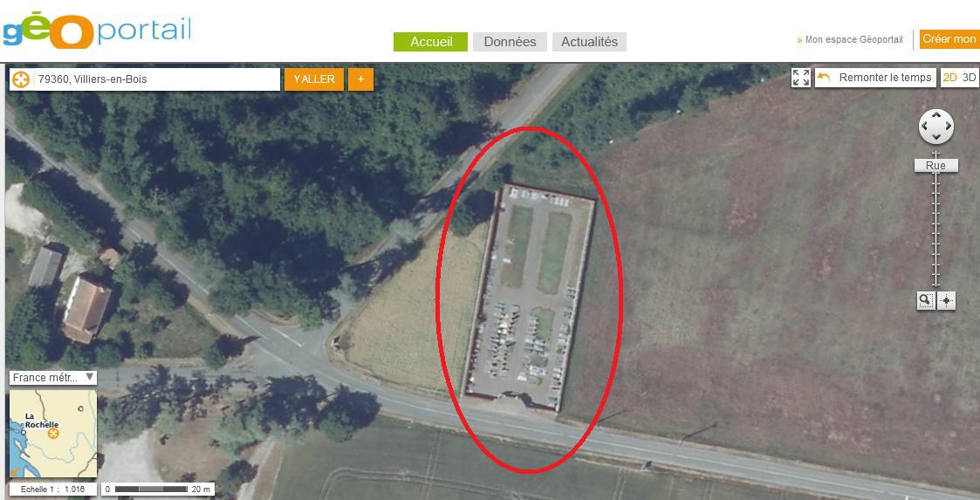The width and height of the screenshot is (980, 500).
Task: Toggle fullscreen map view icon
Action: coord(800,78)
